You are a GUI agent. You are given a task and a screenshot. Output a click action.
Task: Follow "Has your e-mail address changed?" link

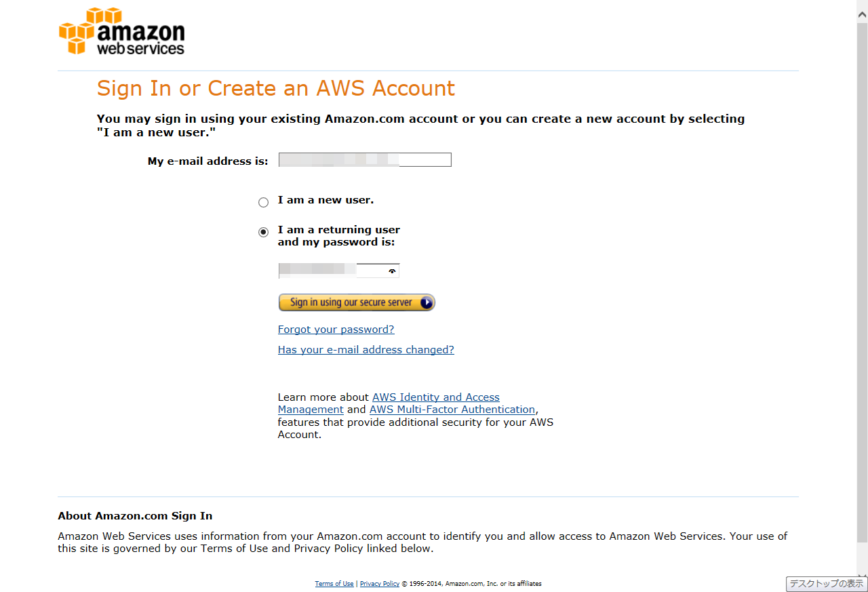(x=366, y=350)
